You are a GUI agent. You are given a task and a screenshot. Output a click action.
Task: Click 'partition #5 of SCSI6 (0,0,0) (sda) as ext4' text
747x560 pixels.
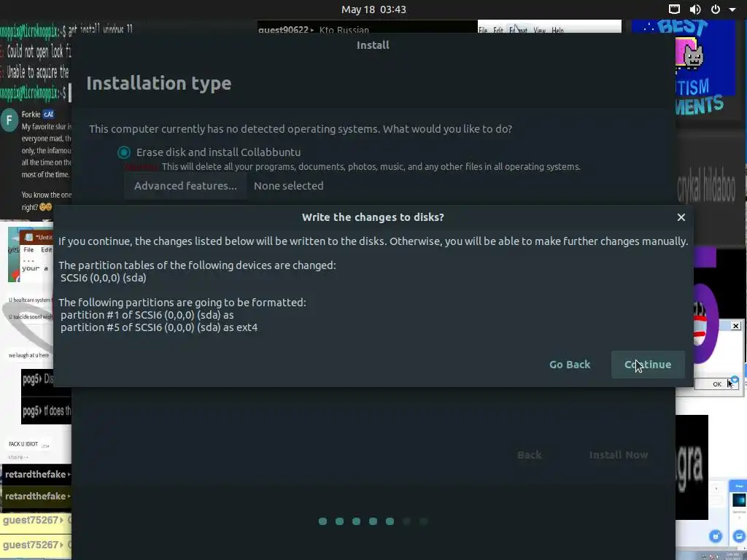click(159, 327)
